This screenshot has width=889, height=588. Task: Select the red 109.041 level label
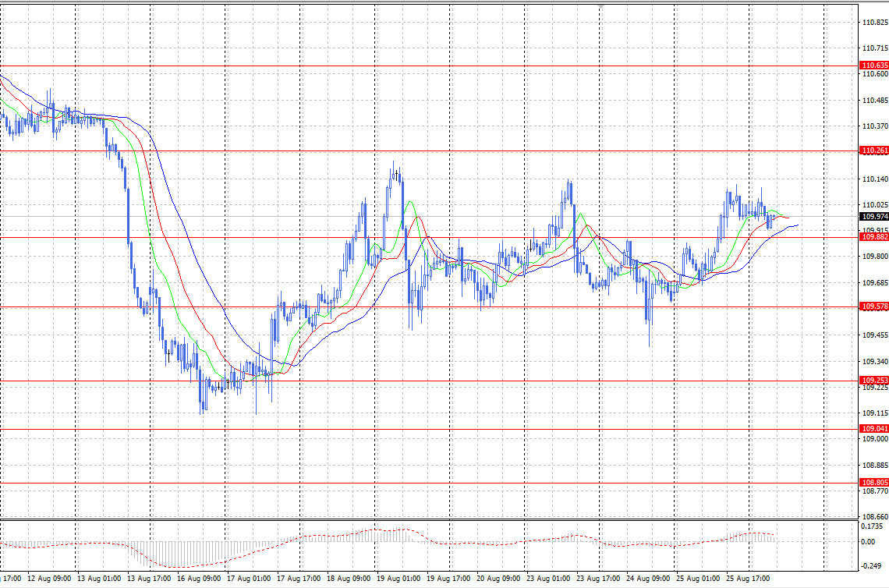pyautogui.click(x=874, y=429)
